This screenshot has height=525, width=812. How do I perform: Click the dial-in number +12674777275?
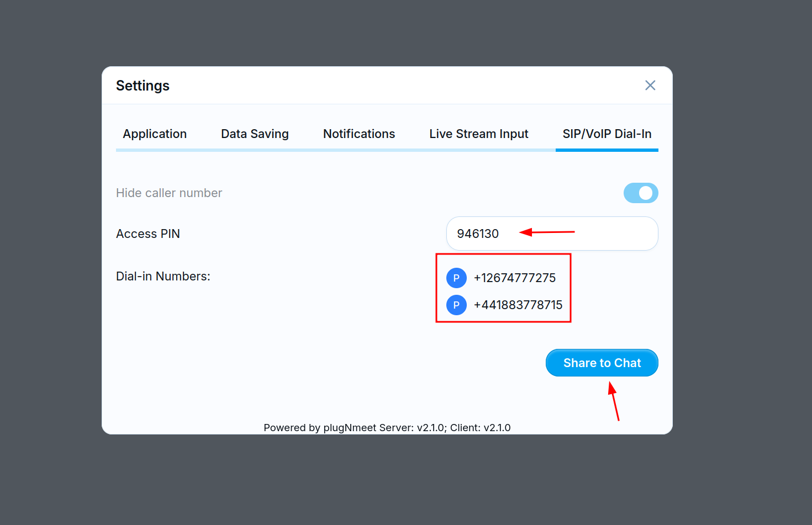click(514, 278)
